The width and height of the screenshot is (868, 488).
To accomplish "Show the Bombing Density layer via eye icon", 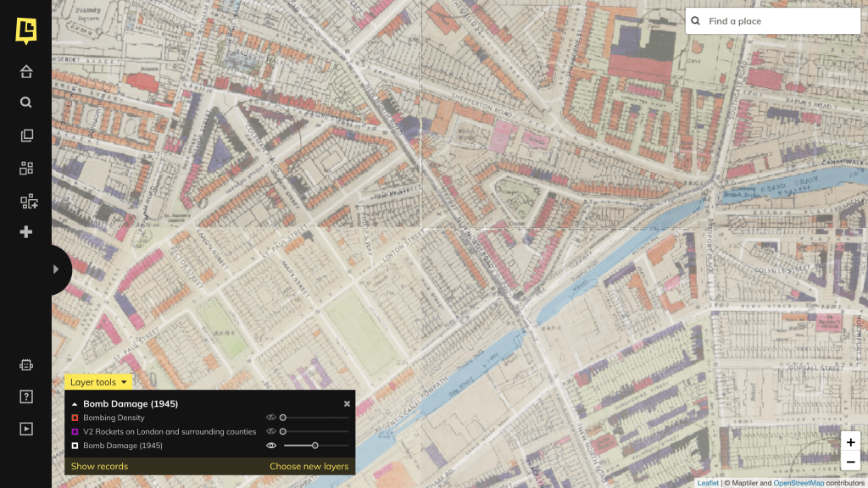I will point(271,418).
